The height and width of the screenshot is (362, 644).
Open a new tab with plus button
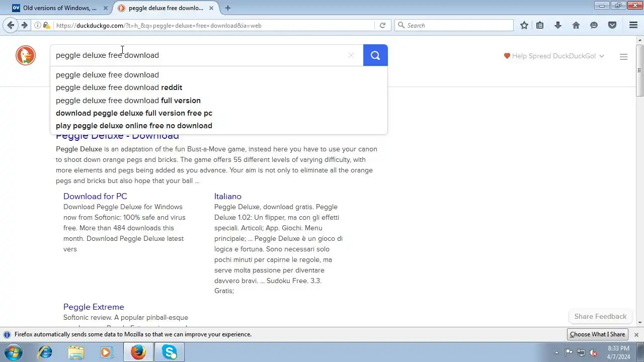[228, 8]
